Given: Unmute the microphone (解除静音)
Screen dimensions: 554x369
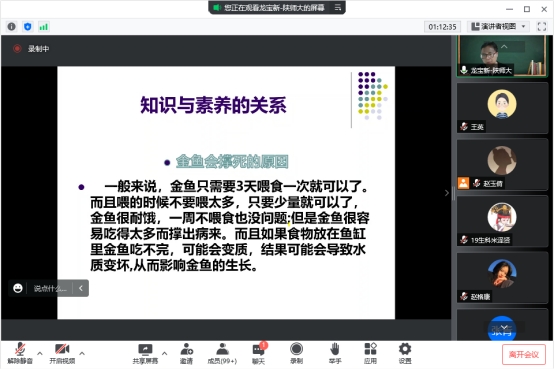Looking at the screenshot, I should (x=20, y=353).
